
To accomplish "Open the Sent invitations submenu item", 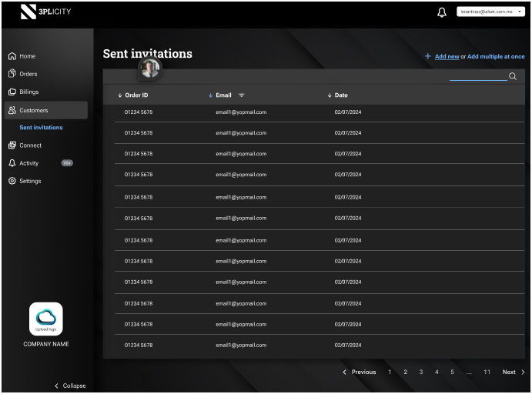I will (x=41, y=128).
